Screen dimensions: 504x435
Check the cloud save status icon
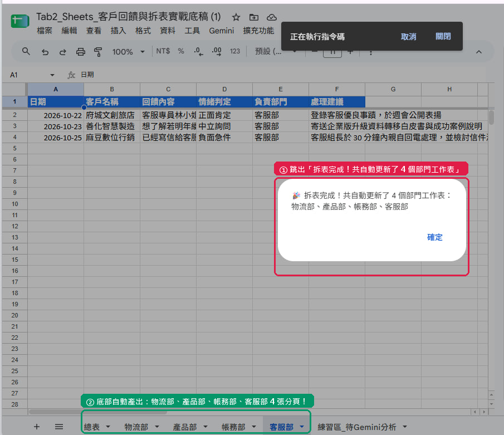click(272, 17)
